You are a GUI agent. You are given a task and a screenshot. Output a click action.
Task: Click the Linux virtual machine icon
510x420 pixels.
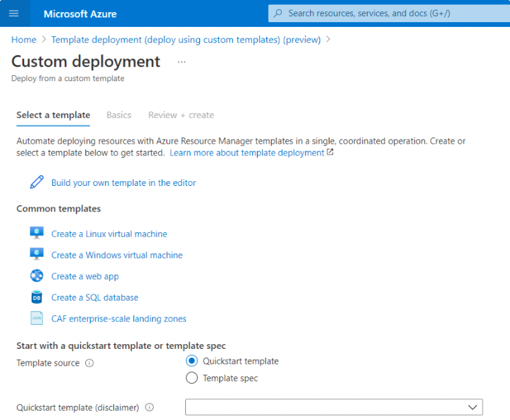[37, 233]
